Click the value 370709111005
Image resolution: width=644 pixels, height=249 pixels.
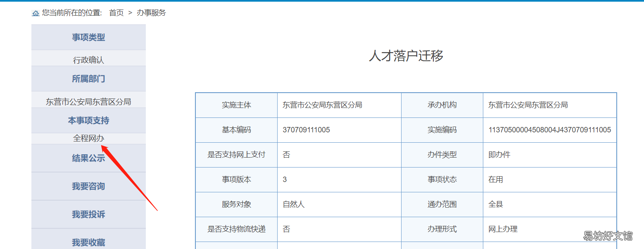(x=306, y=130)
